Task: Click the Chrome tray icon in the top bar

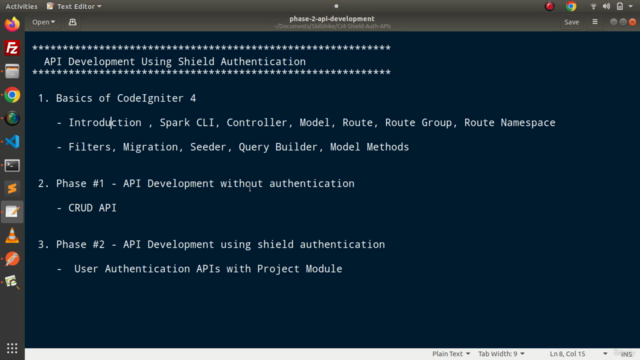Action: click(x=571, y=6)
